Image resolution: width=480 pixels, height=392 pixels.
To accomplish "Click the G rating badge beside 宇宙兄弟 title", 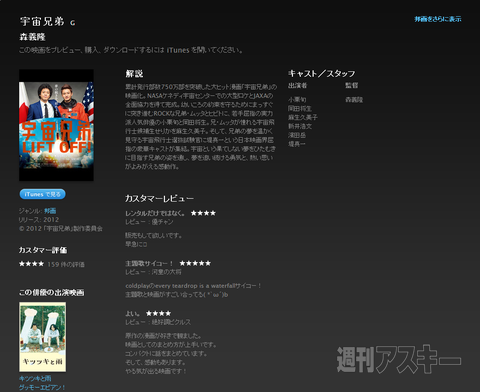I will click(x=73, y=23).
